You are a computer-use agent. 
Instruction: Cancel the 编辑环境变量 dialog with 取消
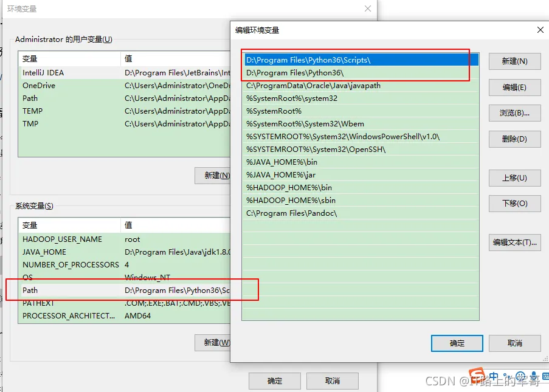tap(514, 343)
